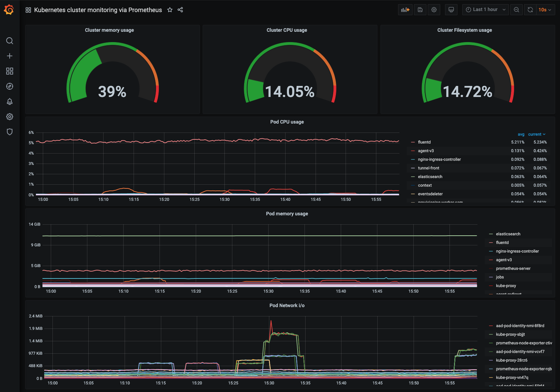Open dashboard settings gear in top bar
560x392 pixels.
tap(434, 10)
